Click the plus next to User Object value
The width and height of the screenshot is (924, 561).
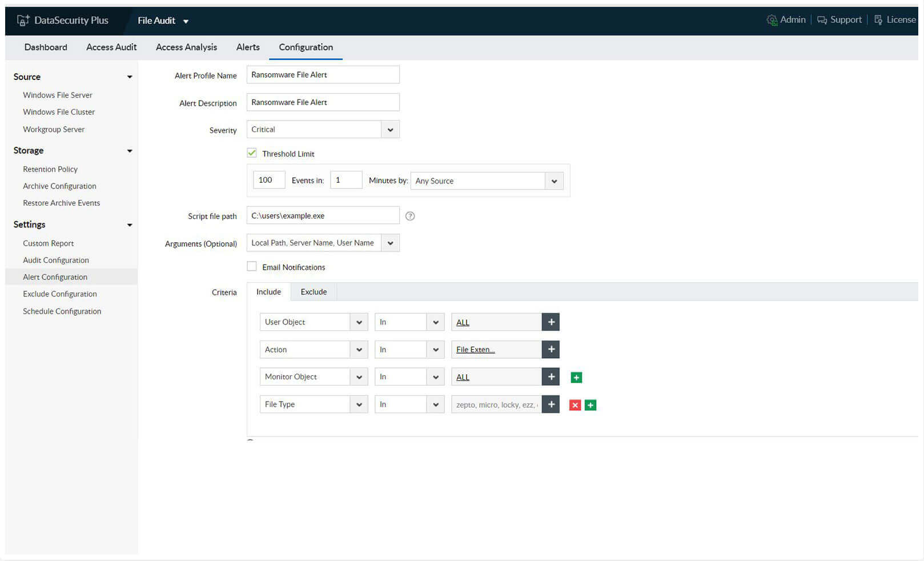(x=550, y=322)
